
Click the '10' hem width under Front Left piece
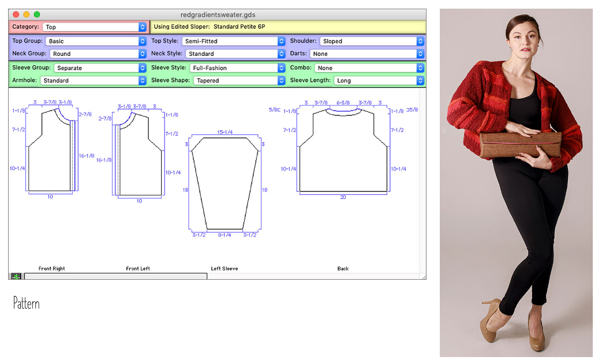click(139, 201)
